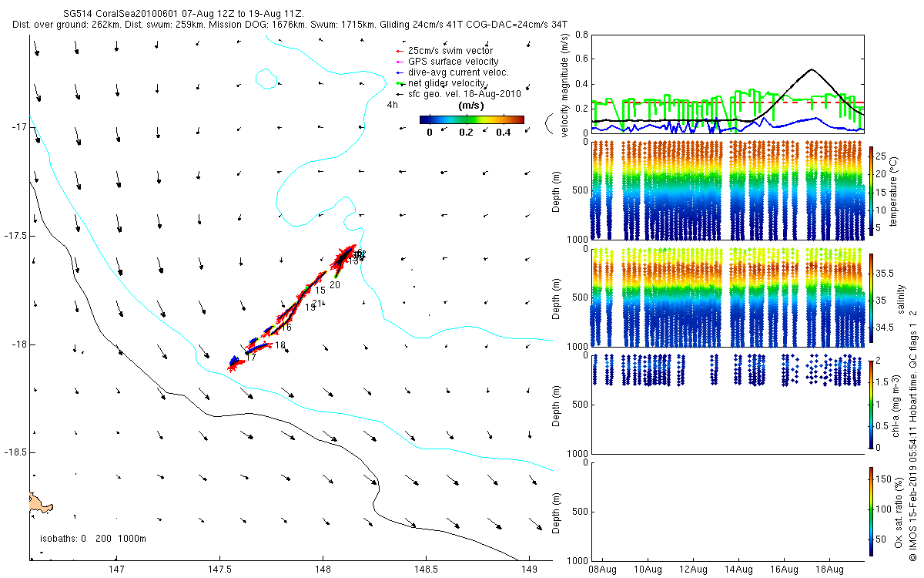Screen dimensions: 924x578
Task: Click the '4h' label near the legend
Action: (392, 104)
